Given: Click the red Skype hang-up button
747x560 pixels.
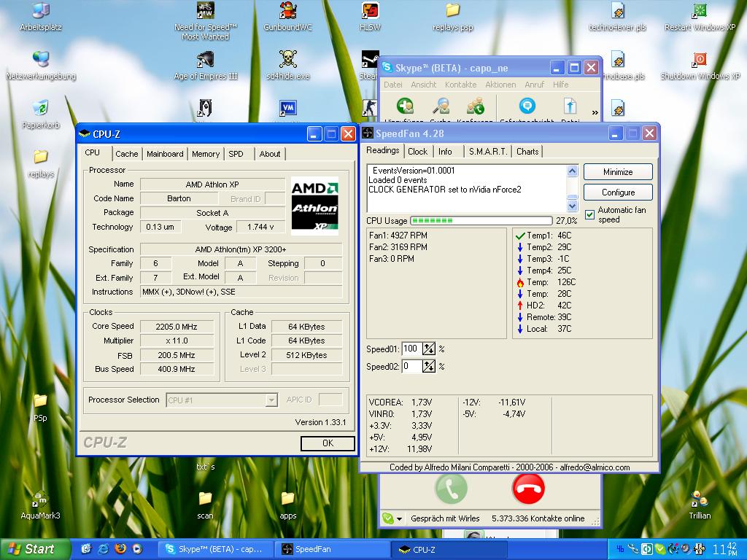Looking at the screenshot, I should [528, 489].
